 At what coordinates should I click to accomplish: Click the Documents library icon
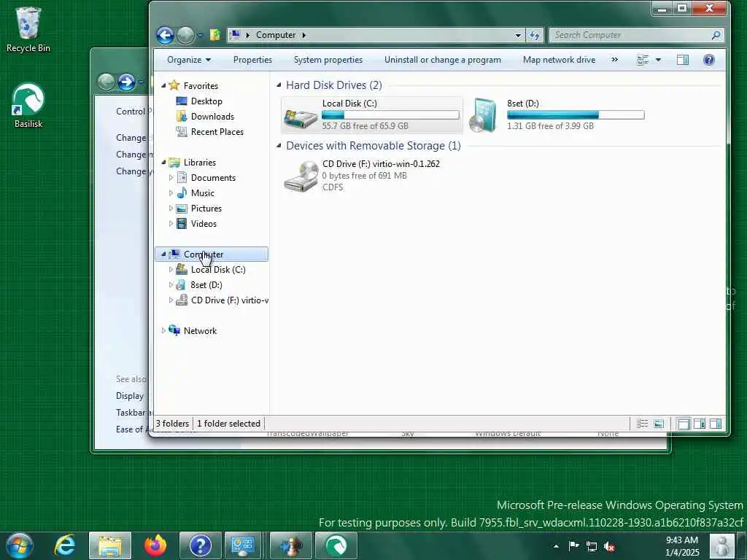(182, 178)
